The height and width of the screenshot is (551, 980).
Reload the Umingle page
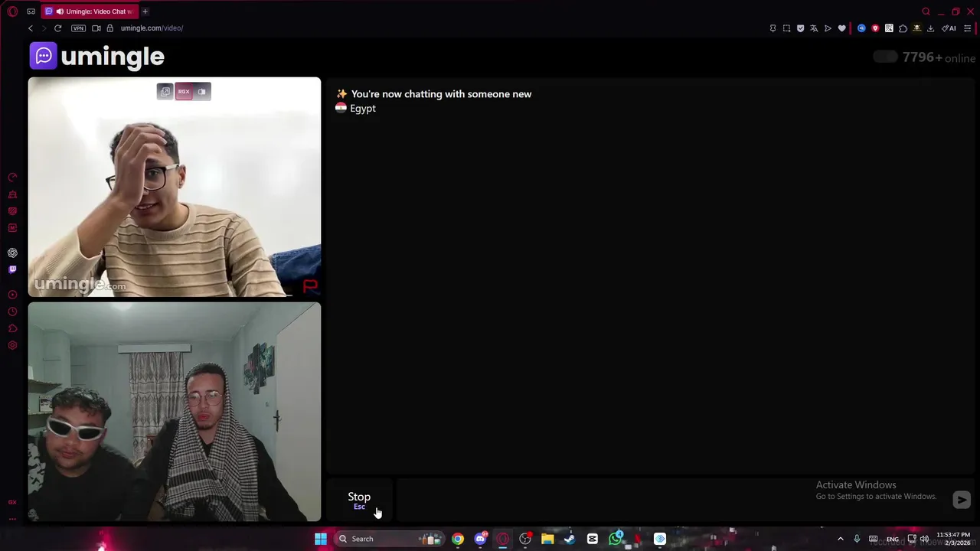pos(57,28)
